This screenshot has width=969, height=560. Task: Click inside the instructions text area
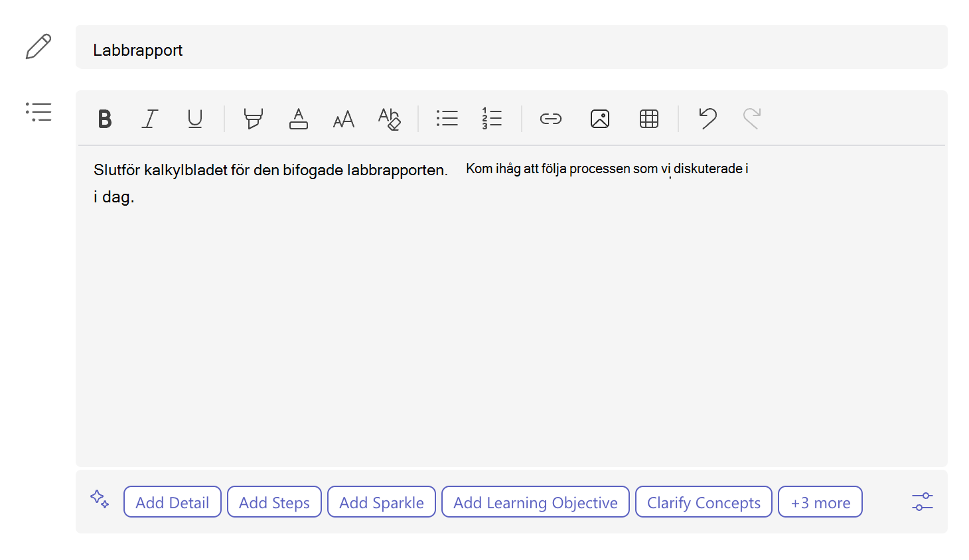pos(512,305)
